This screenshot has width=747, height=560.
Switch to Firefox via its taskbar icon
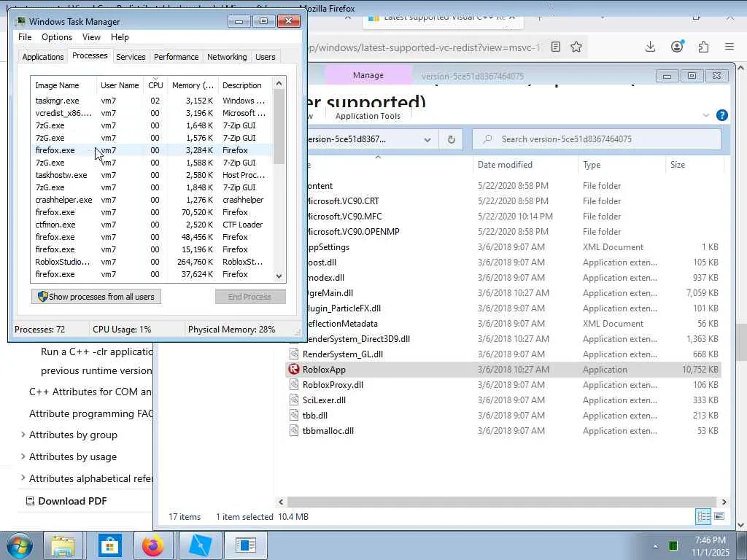pos(153,545)
